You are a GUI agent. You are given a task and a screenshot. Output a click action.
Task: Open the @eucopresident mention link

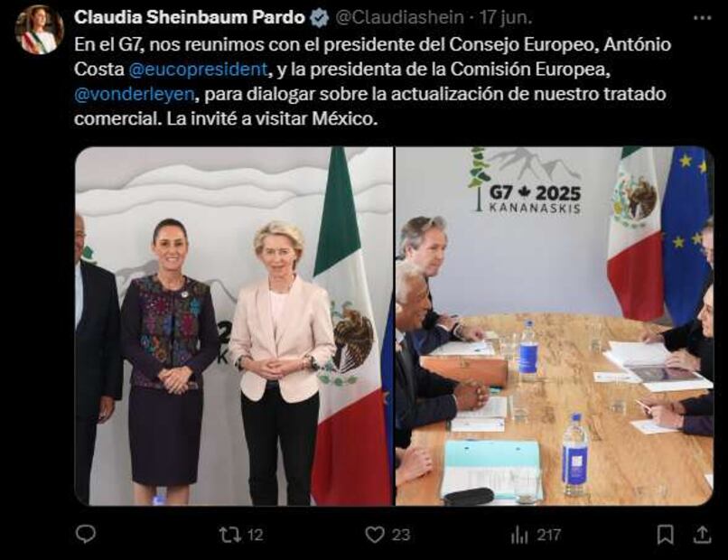point(198,70)
